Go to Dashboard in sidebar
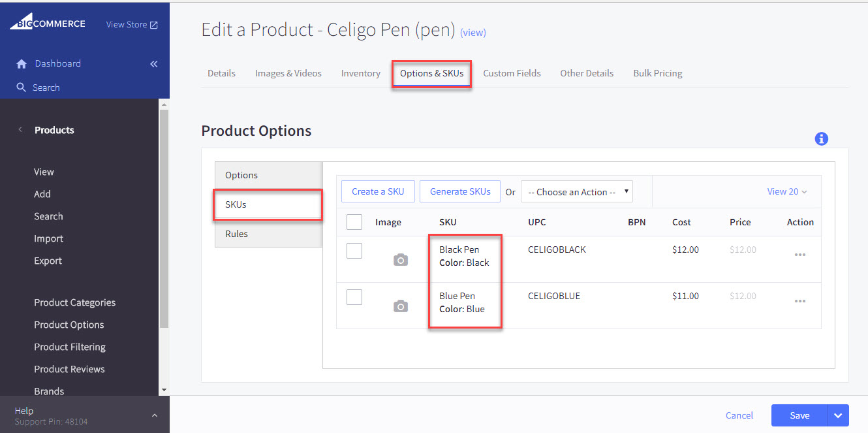The image size is (868, 433). pos(58,64)
